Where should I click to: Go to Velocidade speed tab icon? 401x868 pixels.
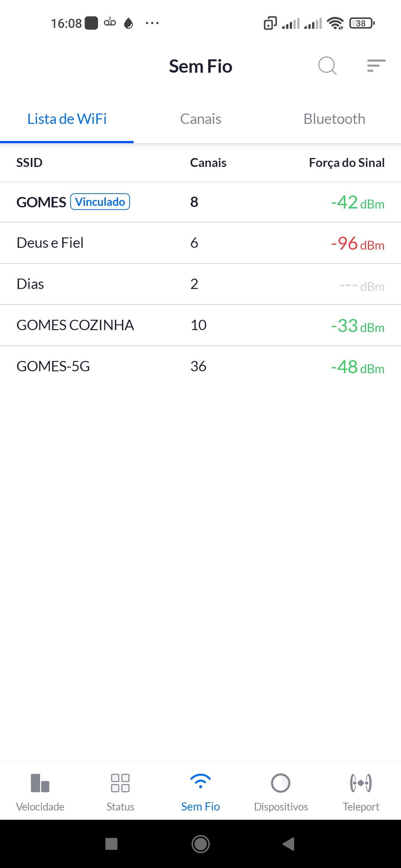[x=40, y=783]
